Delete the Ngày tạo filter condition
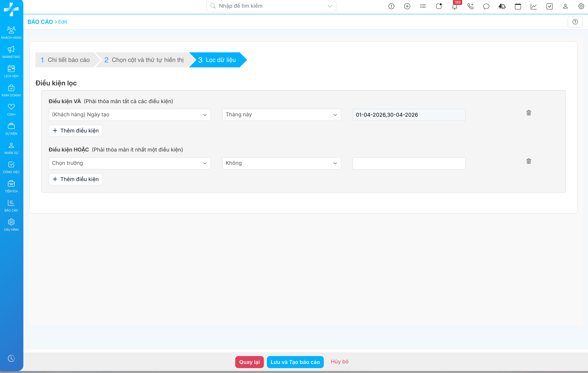 pyautogui.click(x=528, y=113)
